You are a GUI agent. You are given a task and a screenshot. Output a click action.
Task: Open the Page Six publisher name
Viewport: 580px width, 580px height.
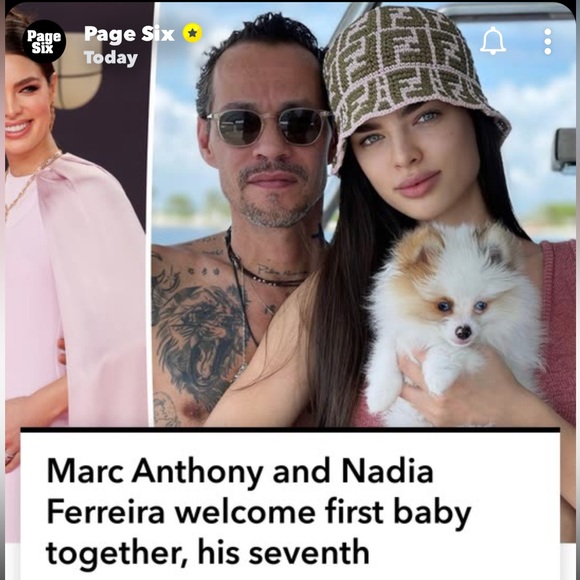tap(129, 34)
